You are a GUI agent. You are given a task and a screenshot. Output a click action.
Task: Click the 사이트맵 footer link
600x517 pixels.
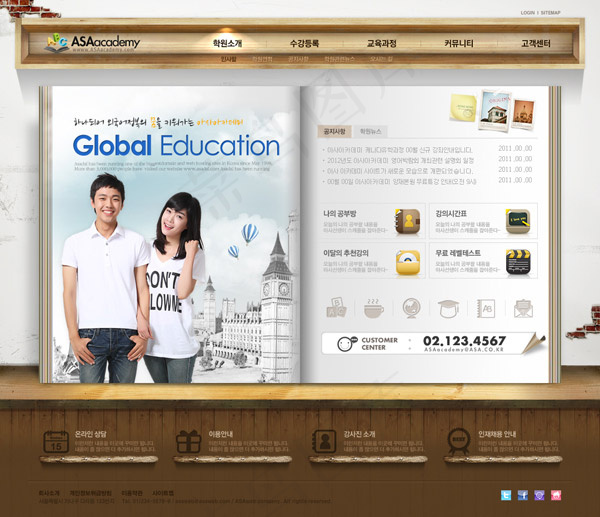coord(163,493)
